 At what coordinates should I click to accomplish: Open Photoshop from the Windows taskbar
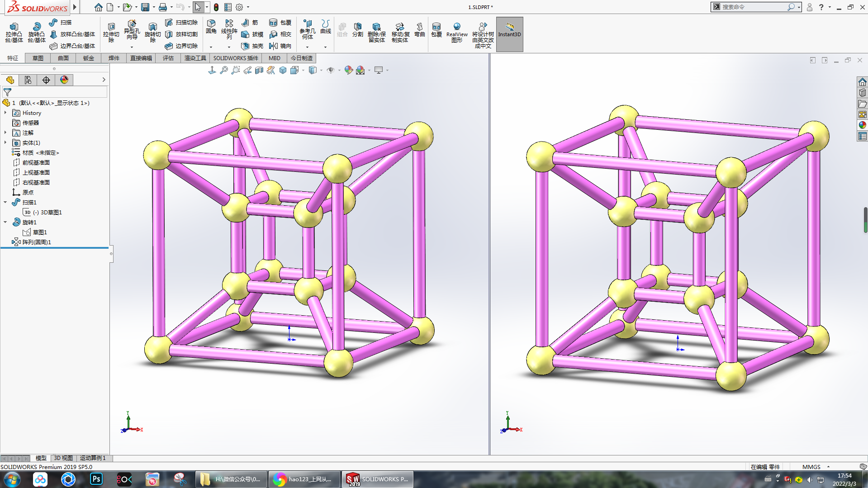96,479
